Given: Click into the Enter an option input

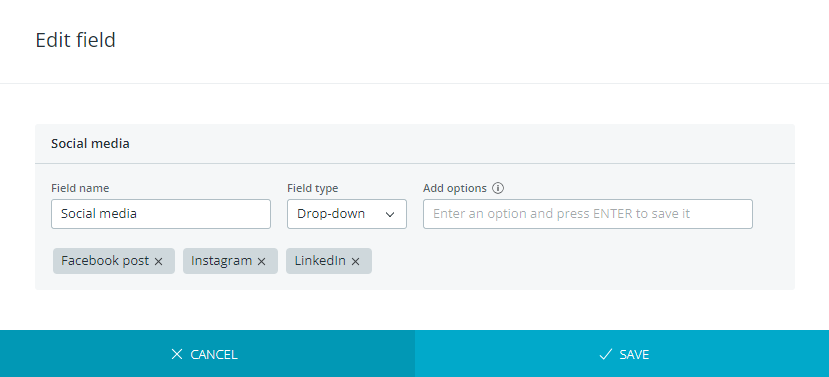Looking at the screenshot, I should [588, 214].
